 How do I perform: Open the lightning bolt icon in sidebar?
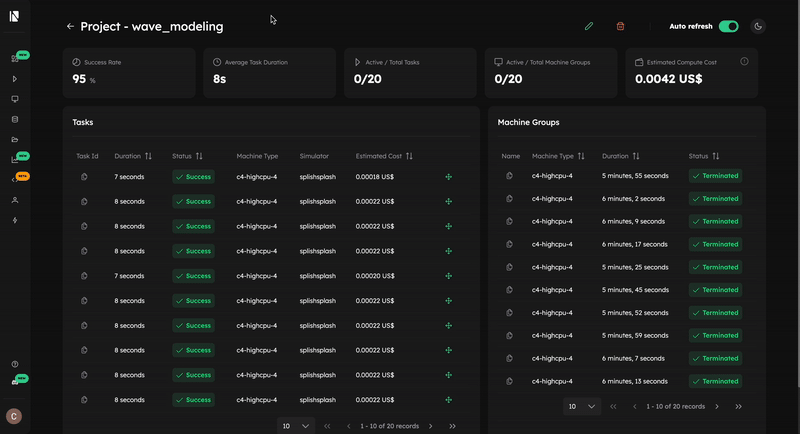click(15, 220)
